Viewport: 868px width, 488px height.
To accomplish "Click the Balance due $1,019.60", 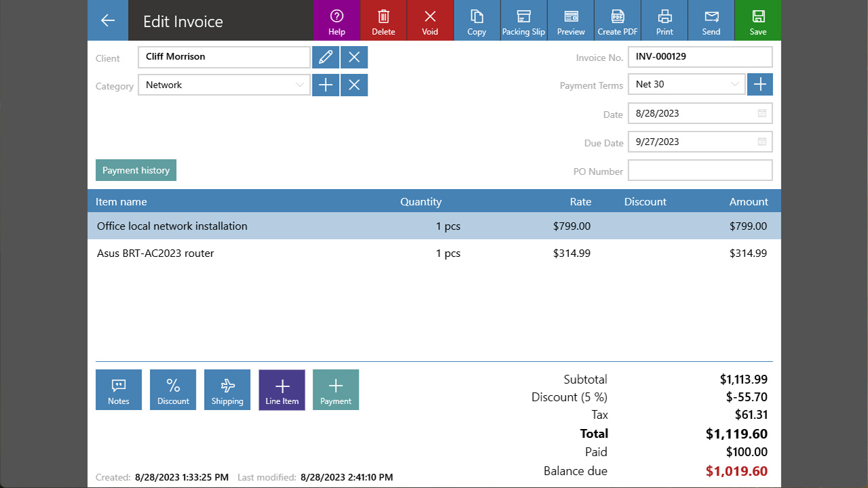I will [736, 471].
